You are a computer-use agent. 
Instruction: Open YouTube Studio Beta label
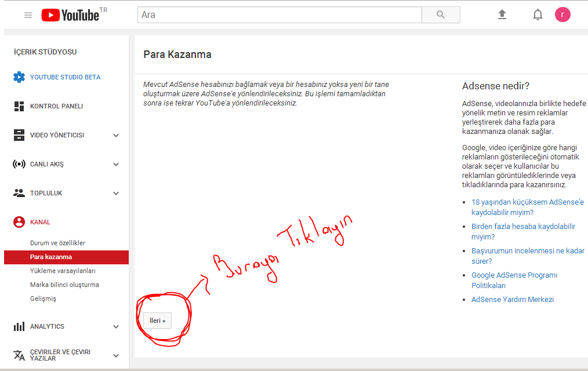(x=66, y=77)
